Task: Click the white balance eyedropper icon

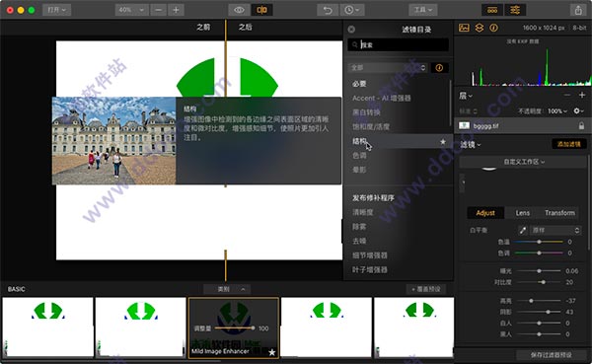Action: pos(523,230)
